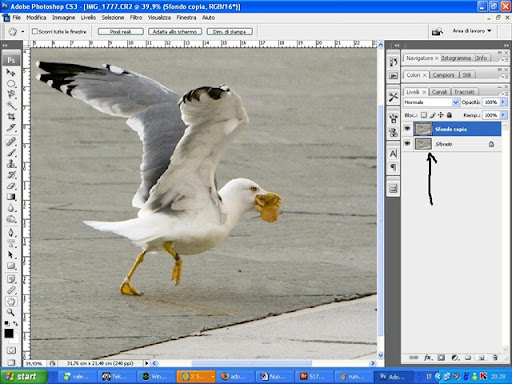Expand the Opacità slider arrow
Viewport: 512px width, 384px height.
point(503,102)
